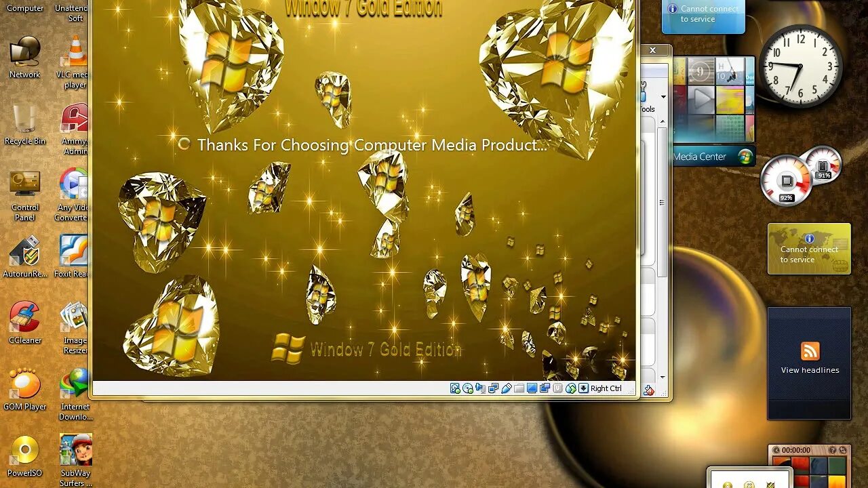Click the number 9 thumbnail in Media Center gadget
The height and width of the screenshot is (488, 868).
701,70
